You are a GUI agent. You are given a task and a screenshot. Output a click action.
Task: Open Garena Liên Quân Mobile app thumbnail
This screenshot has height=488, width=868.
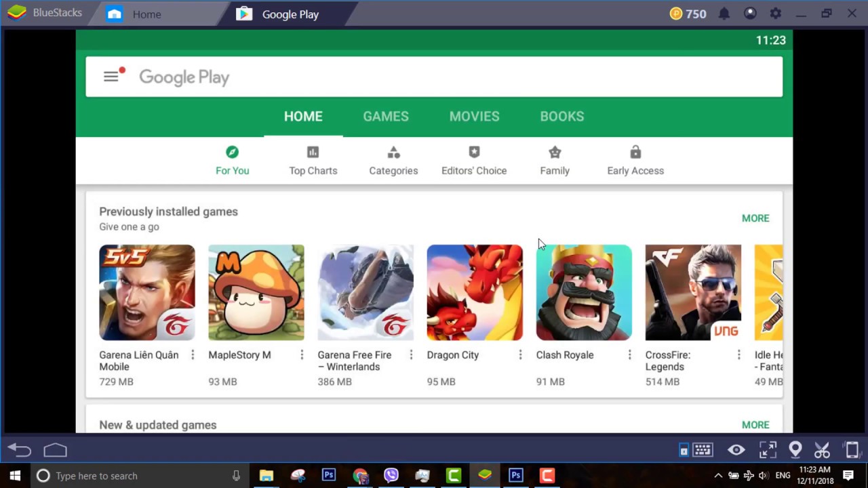pyautogui.click(x=147, y=293)
